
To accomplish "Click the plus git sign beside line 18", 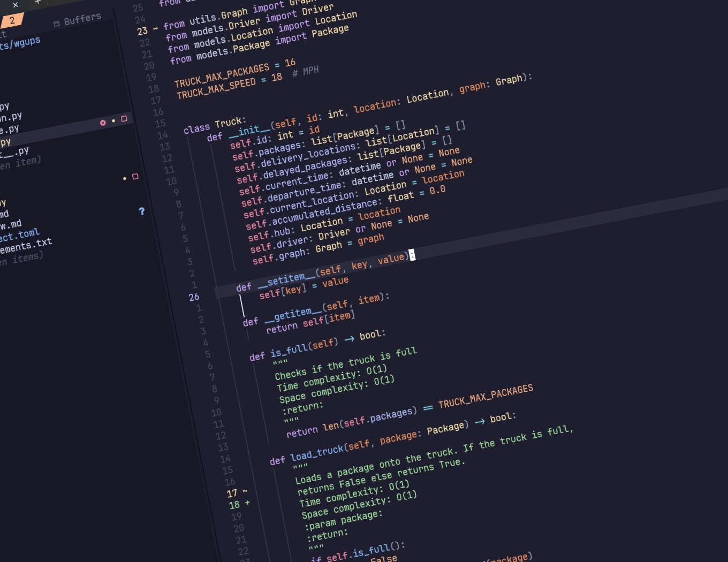I will (247, 503).
